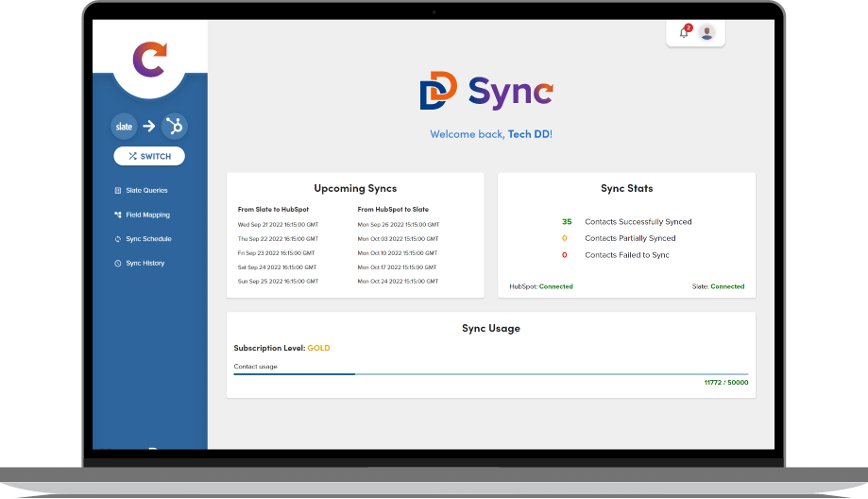This screenshot has width=868, height=499.
Task: Click the Sync Usage heading
Action: (491, 329)
